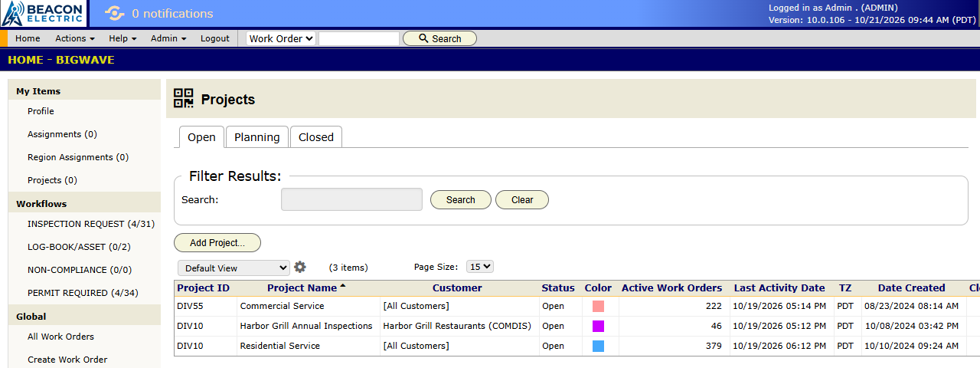Open Harbor Grill Annual Inspections project
The image size is (980, 368).
[306, 326]
